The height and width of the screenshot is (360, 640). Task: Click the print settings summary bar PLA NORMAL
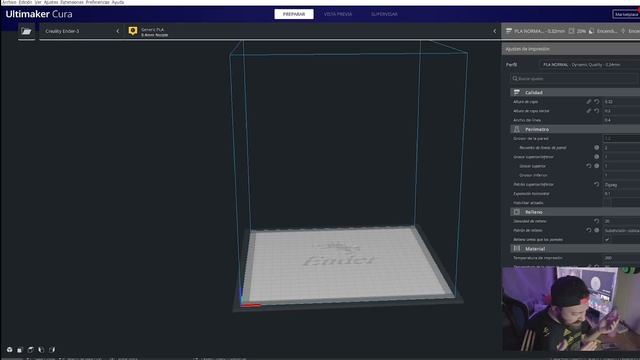(x=570, y=31)
